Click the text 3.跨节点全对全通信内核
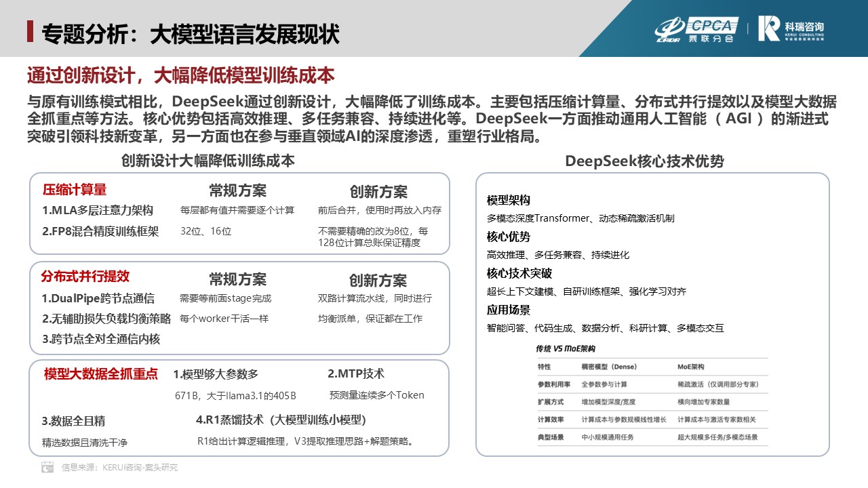Viewport: 868px width, 488px height. 101,339
